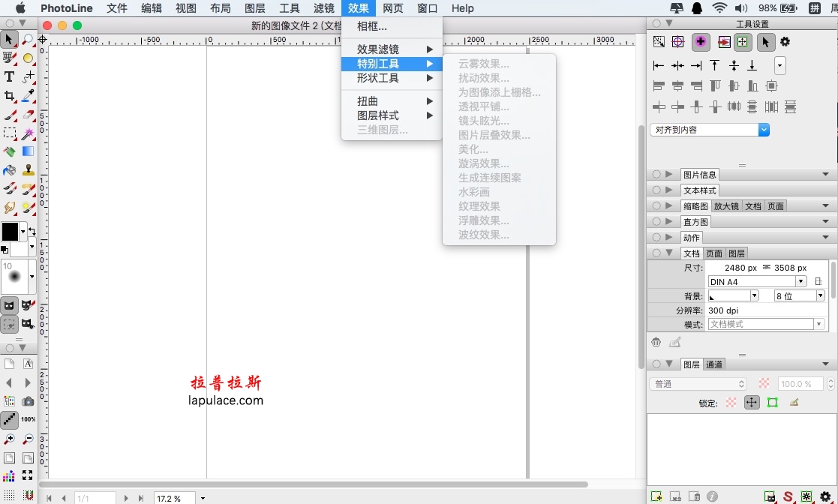
Task: Toggle lock position in Layers panel
Action: click(x=752, y=403)
